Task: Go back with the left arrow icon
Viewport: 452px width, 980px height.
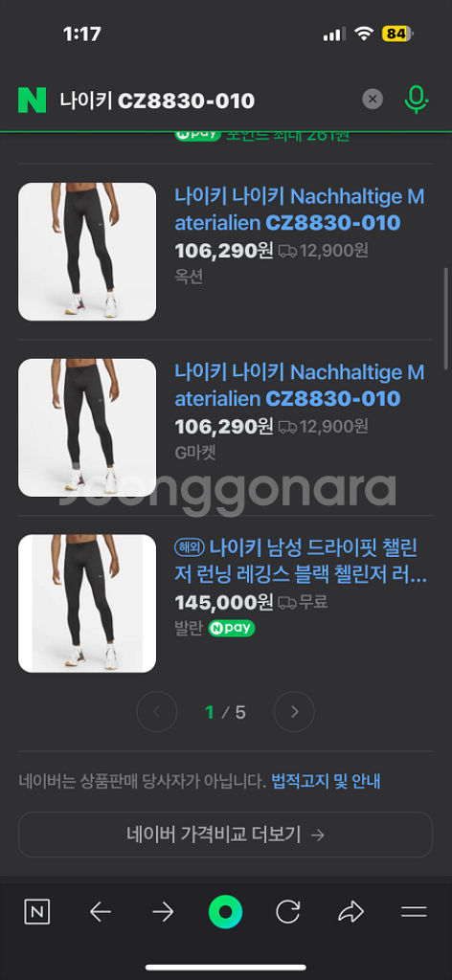Action: click(x=100, y=912)
